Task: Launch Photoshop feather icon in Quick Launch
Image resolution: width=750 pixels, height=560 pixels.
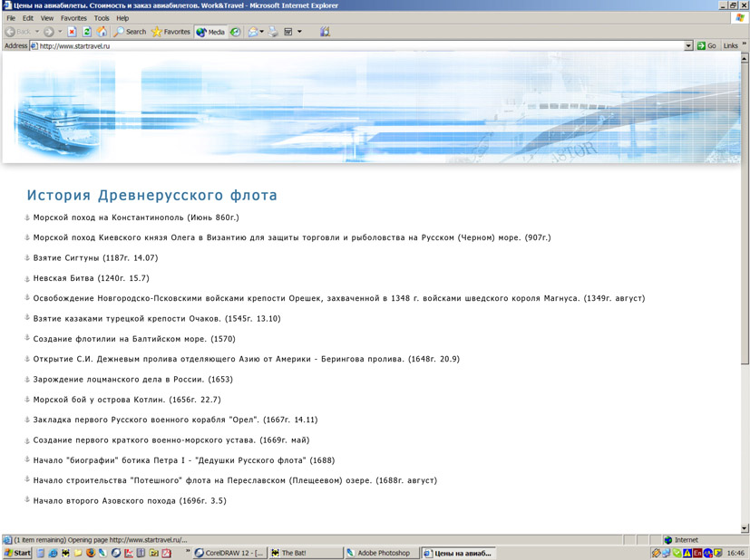Action: click(102, 553)
